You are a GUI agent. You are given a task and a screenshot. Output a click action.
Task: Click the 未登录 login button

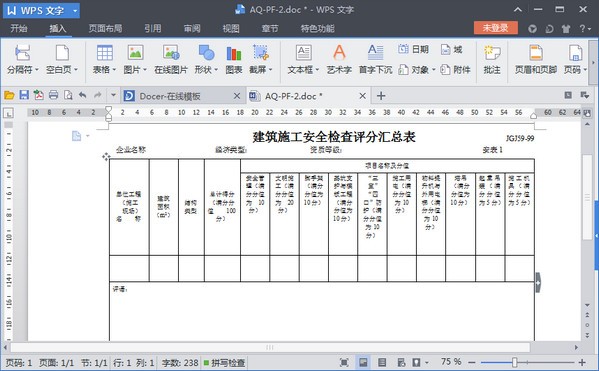(x=495, y=28)
